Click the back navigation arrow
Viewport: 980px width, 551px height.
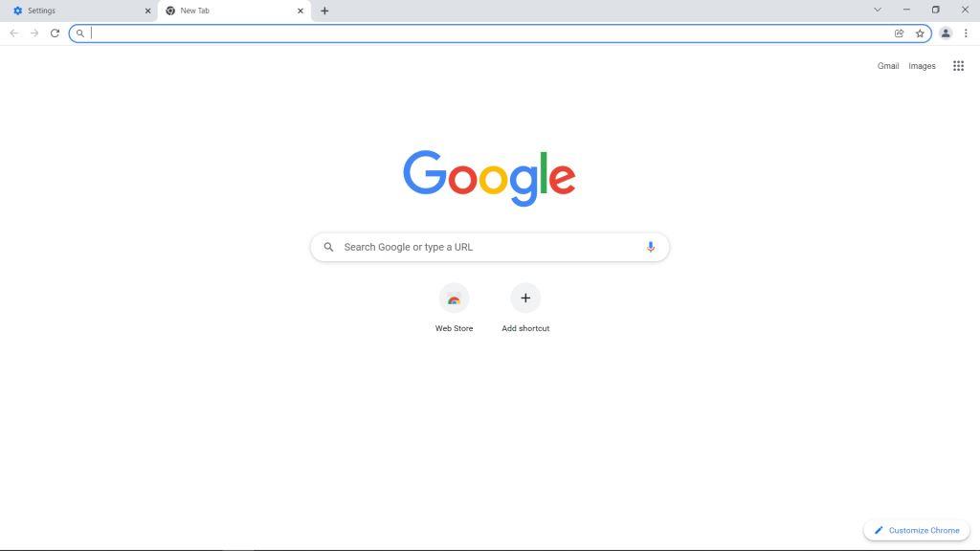click(x=13, y=33)
